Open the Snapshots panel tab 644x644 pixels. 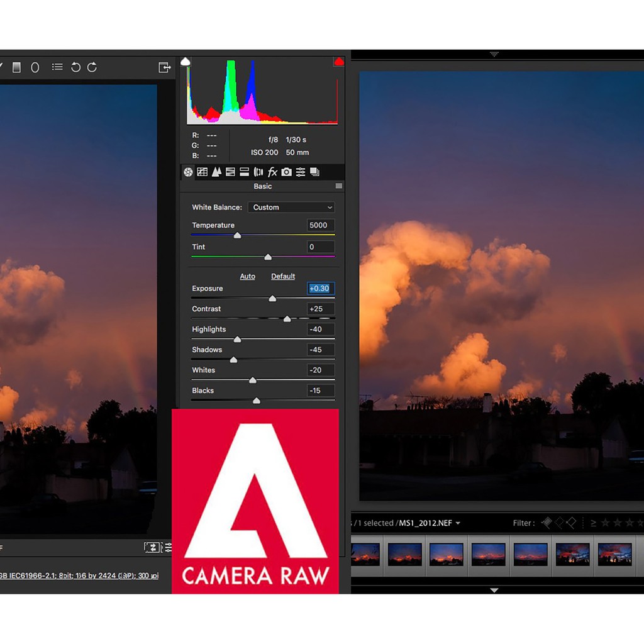tap(314, 172)
